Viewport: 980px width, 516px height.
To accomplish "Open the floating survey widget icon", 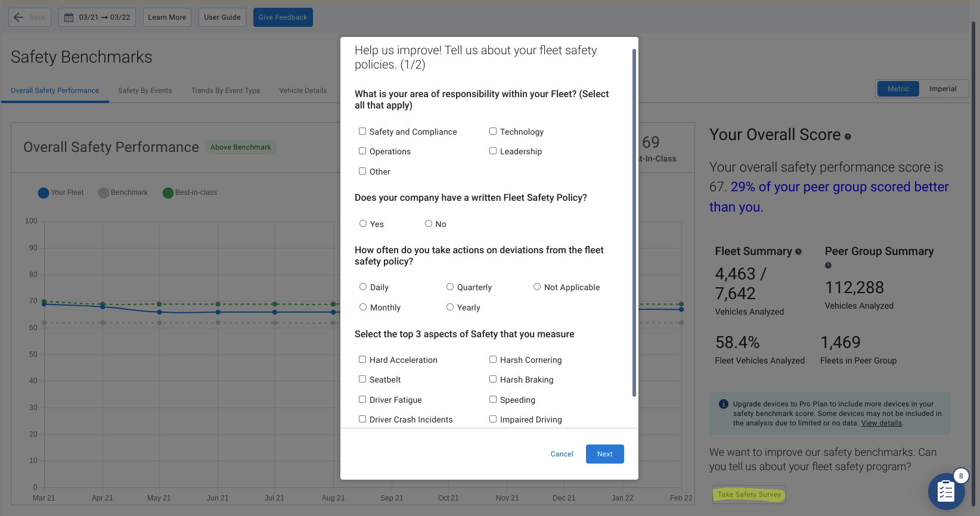I will 946,491.
